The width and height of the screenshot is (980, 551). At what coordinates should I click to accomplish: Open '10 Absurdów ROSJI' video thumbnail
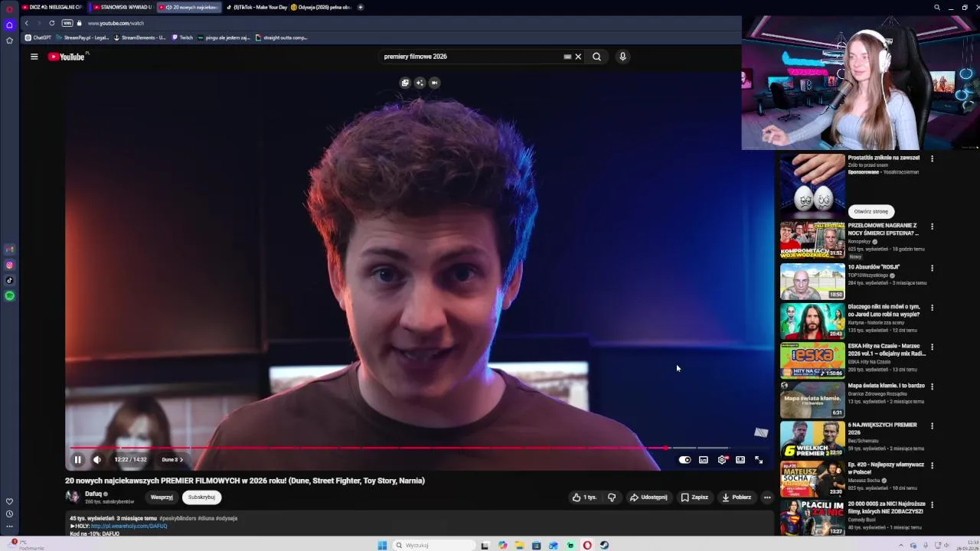pos(812,281)
